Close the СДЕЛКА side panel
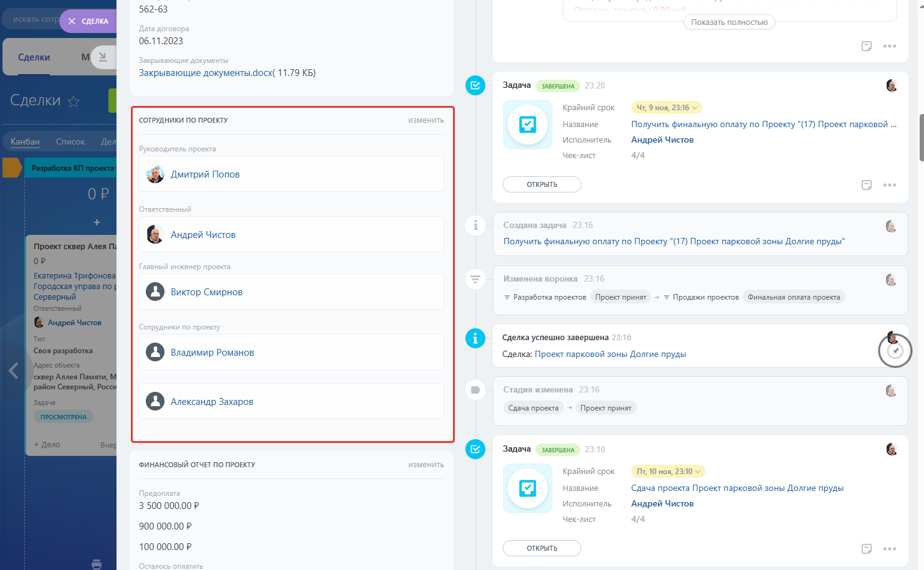The image size is (924, 570). (x=72, y=21)
